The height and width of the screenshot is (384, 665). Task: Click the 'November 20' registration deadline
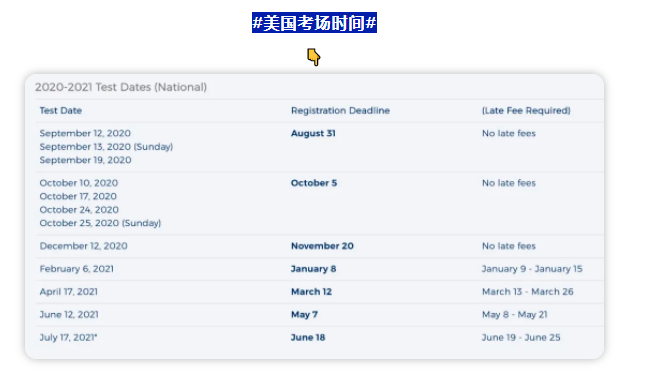(x=322, y=246)
